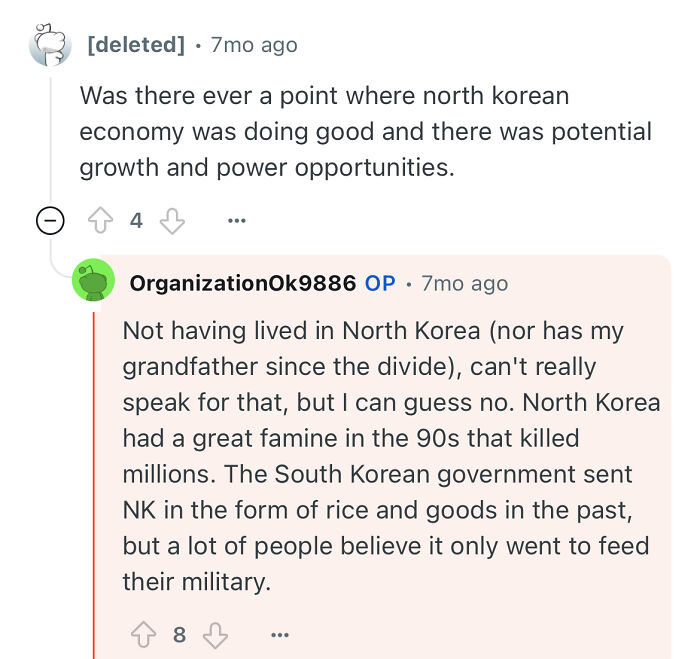Downvote OrganizationOk9886's reply
The width and height of the screenshot is (700, 659).
(214, 634)
